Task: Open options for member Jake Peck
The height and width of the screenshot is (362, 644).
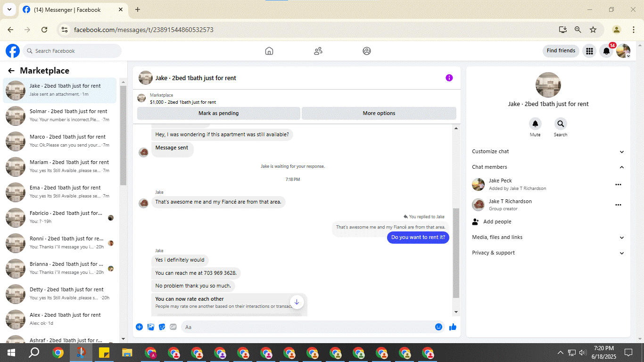Action: point(618,184)
